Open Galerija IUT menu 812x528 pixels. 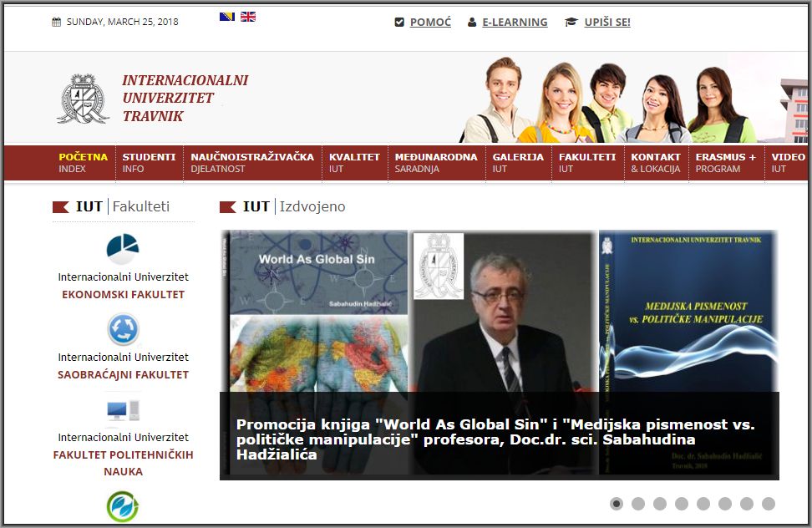[x=518, y=163]
